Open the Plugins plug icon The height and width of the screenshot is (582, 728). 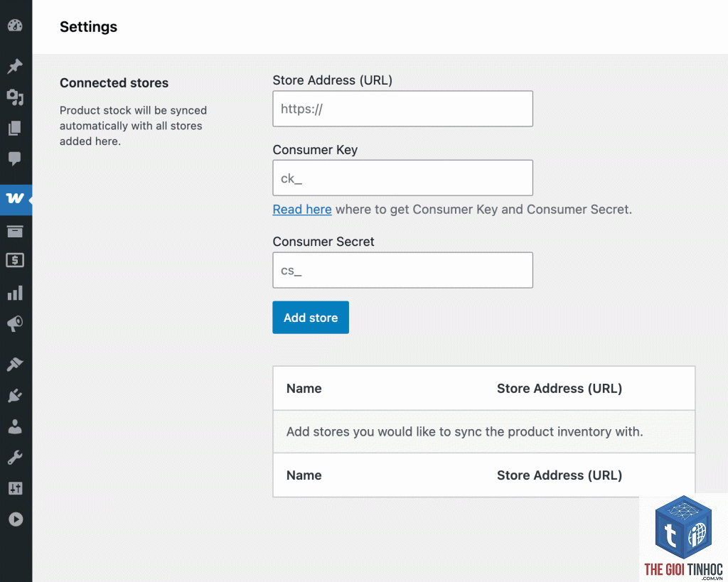[15, 395]
